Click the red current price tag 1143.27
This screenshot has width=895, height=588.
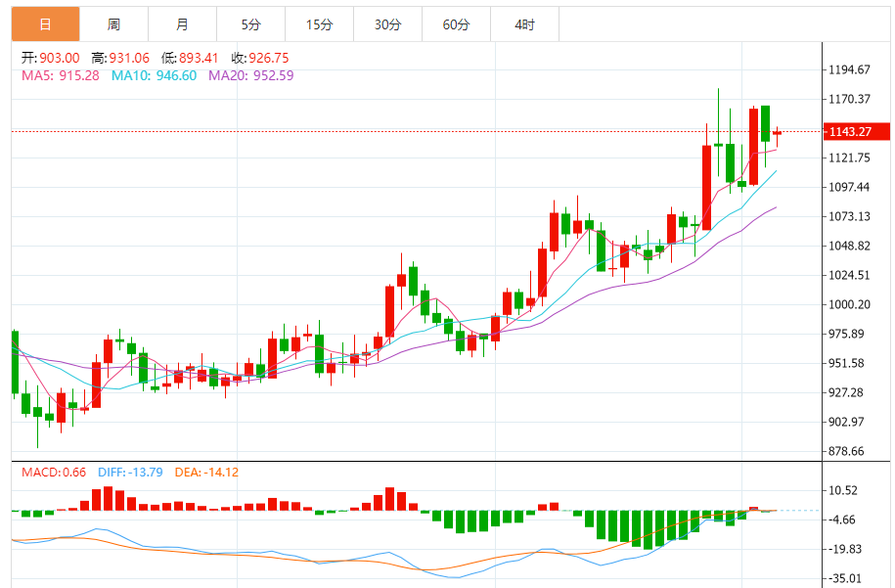[x=857, y=131]
